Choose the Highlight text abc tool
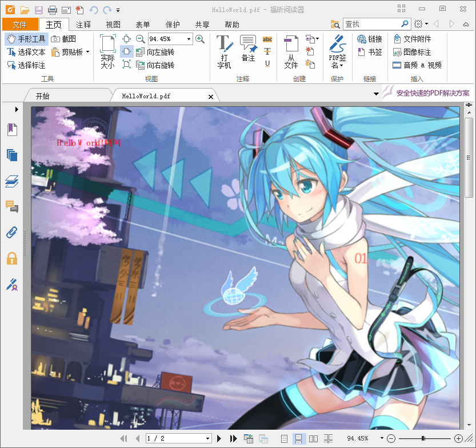Screen dimensions: 476x448 267,39
